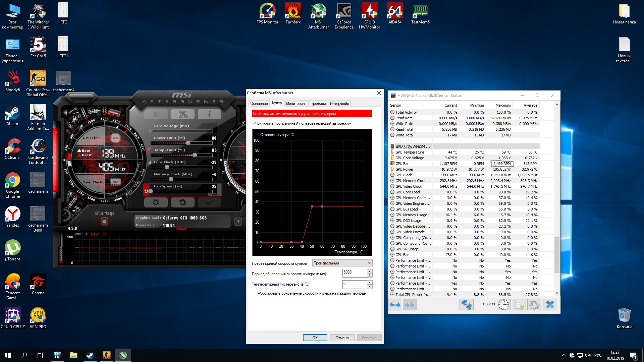
Task: Switch to the Мониторинг tab
Action: coord(296,104)
